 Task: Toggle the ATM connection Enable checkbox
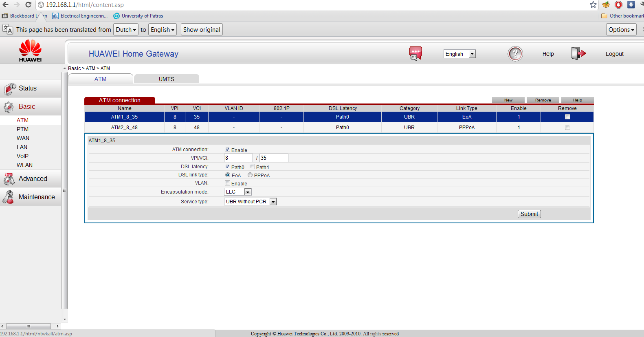pyautogui.click(x=227, y=150)
